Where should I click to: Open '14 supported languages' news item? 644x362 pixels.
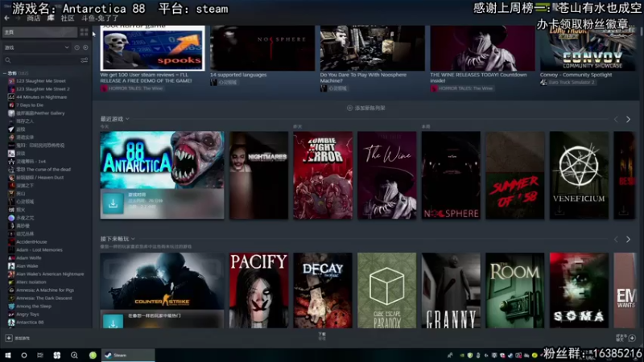(238, 75)
